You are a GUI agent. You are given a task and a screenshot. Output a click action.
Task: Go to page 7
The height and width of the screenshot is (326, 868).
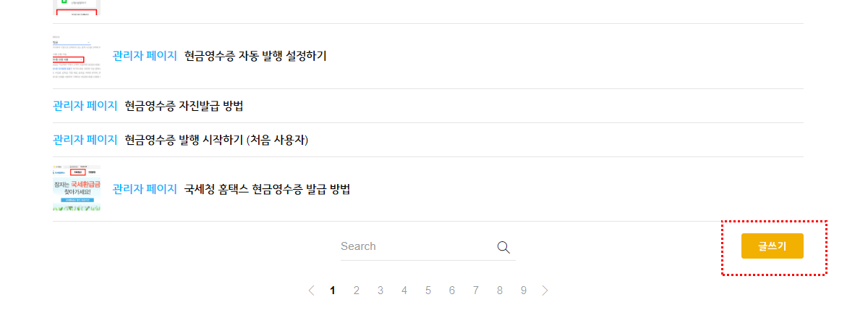coord(476,291)
